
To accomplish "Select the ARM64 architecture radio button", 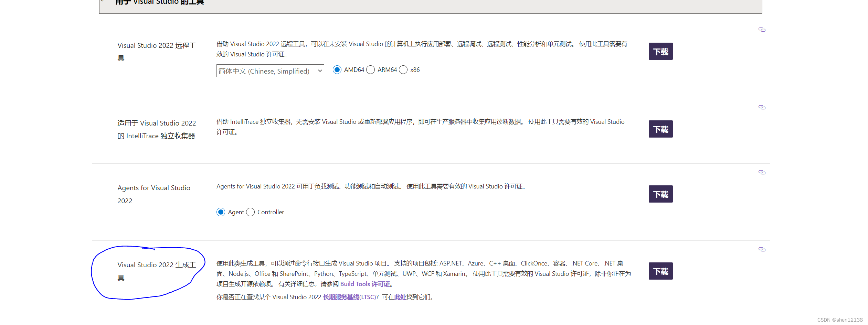I will (x=370, y=70).
